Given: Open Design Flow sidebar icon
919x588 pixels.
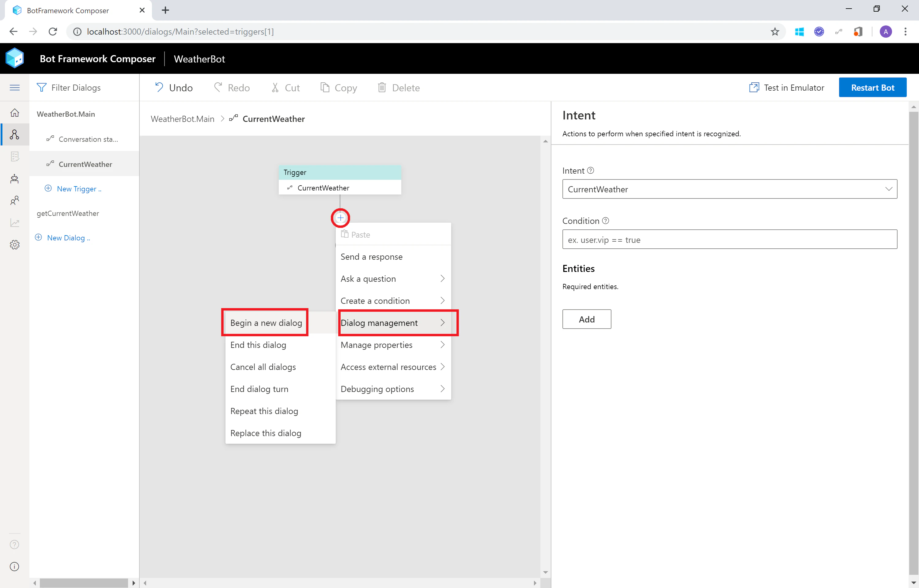Looking at the screenshot, I should click(x=14, y=134).
